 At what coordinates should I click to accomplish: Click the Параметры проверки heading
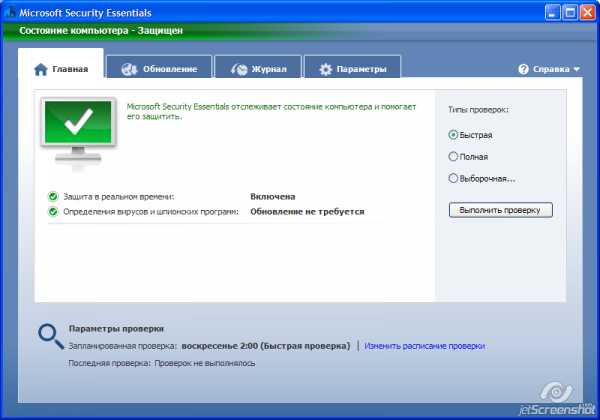pos(116,329)
